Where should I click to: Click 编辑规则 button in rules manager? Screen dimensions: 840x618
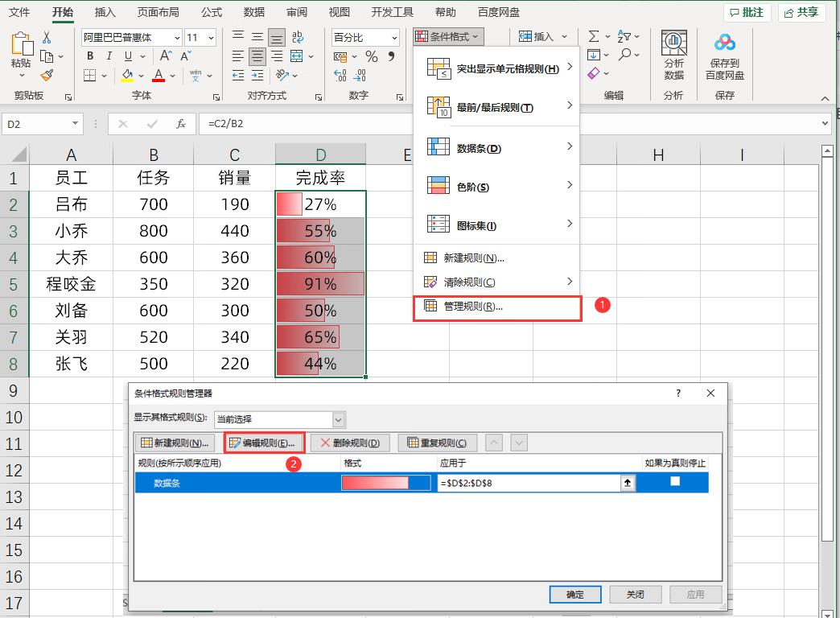[263, 443]
